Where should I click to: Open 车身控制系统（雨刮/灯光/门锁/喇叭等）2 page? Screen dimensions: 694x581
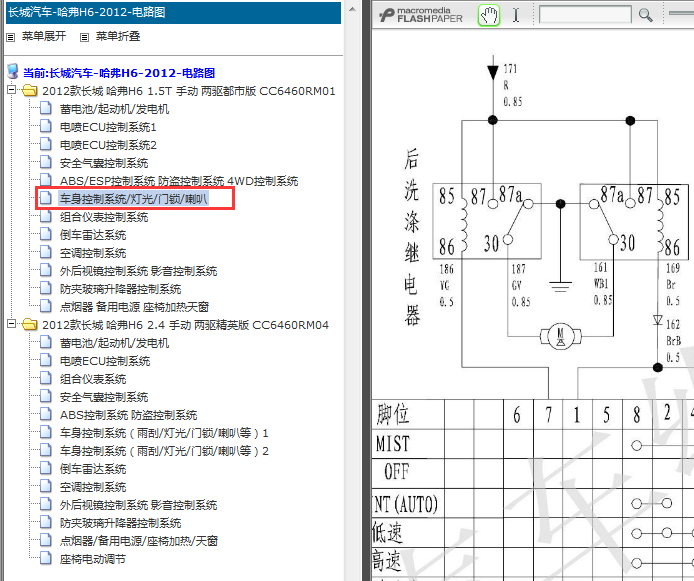(164, 451)
